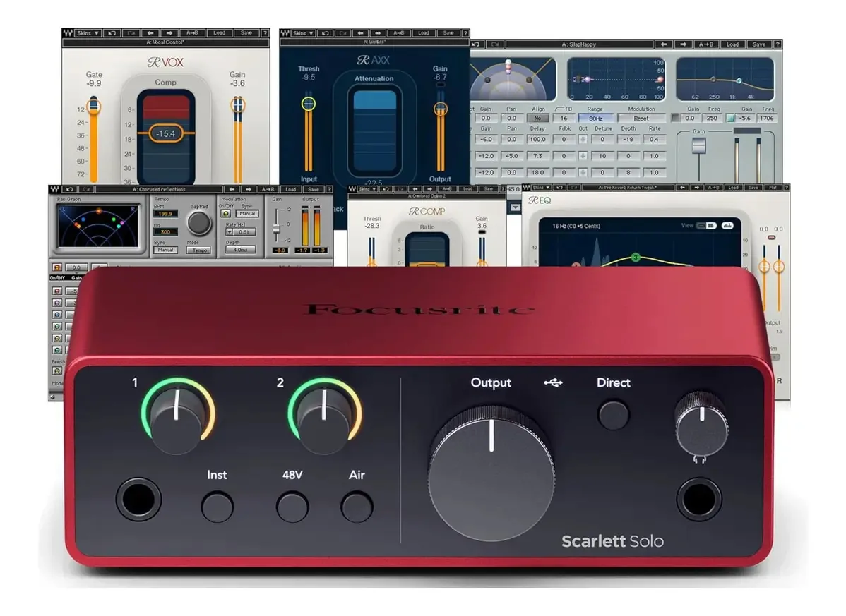
Task: Undo in the Chorused reflections toolbar
Action: click(x=69, y=190)
